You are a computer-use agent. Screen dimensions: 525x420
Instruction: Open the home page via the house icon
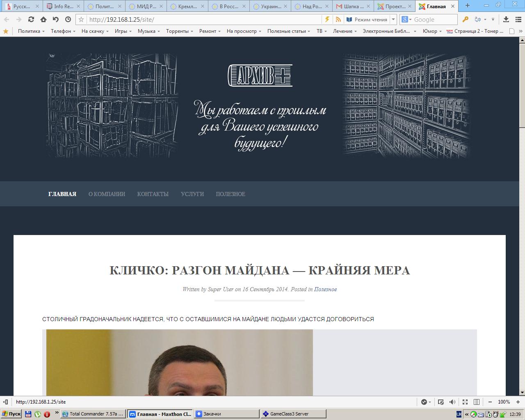(43, 19)
